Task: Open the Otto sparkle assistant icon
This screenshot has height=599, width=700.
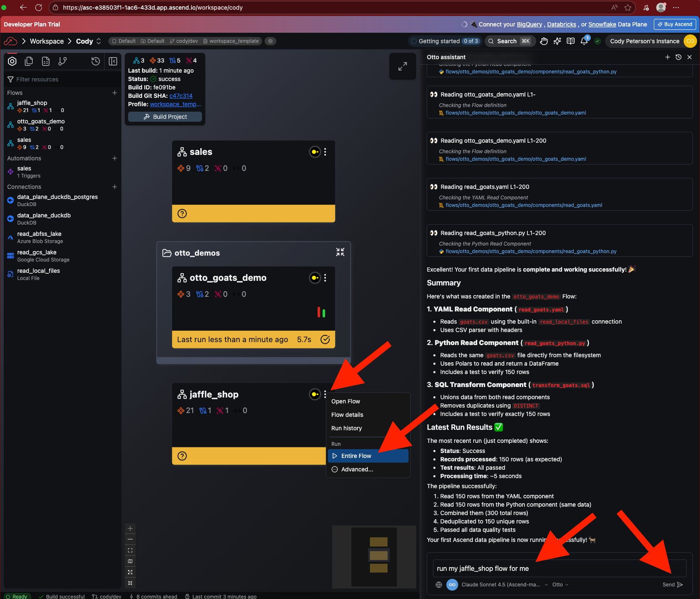Action: [557, 41]
